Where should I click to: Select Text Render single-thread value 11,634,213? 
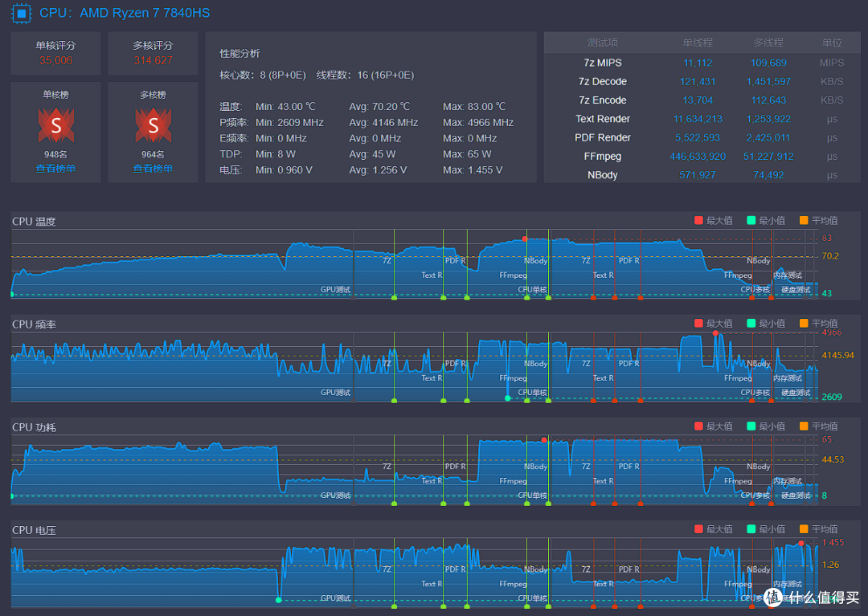[x=698, y=119]
